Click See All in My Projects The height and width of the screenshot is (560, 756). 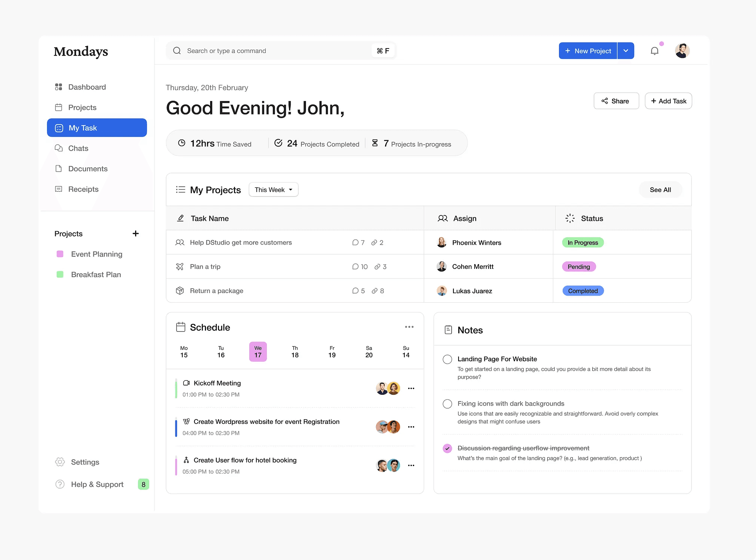(660, 189)
